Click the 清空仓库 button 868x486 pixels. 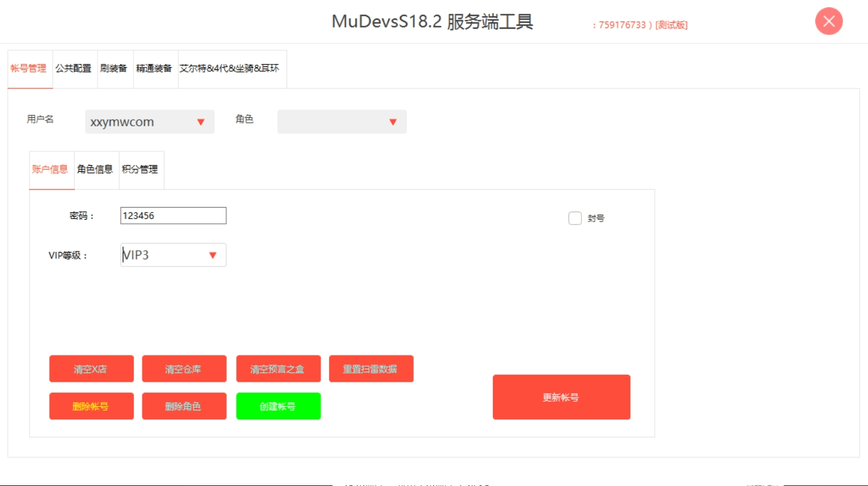[184, 369]
